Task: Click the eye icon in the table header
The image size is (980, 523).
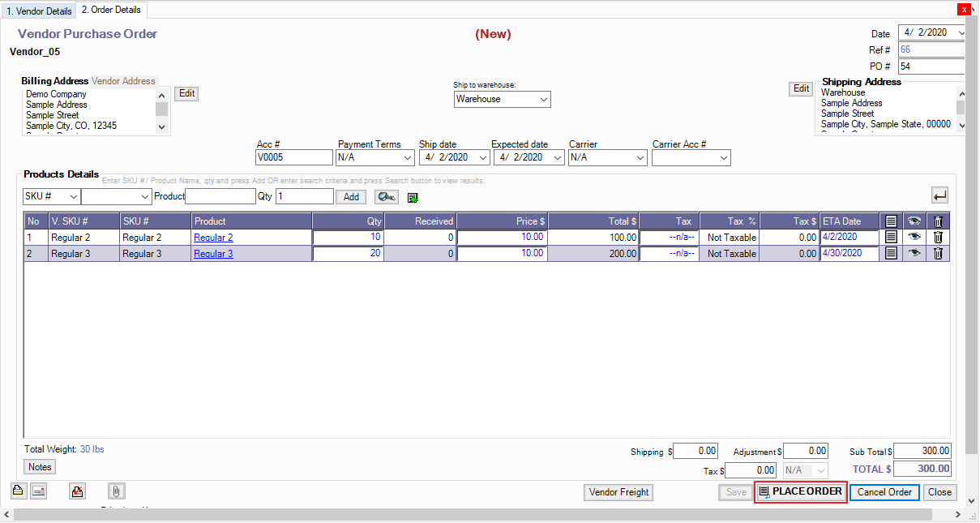Action: click(914, 221)
